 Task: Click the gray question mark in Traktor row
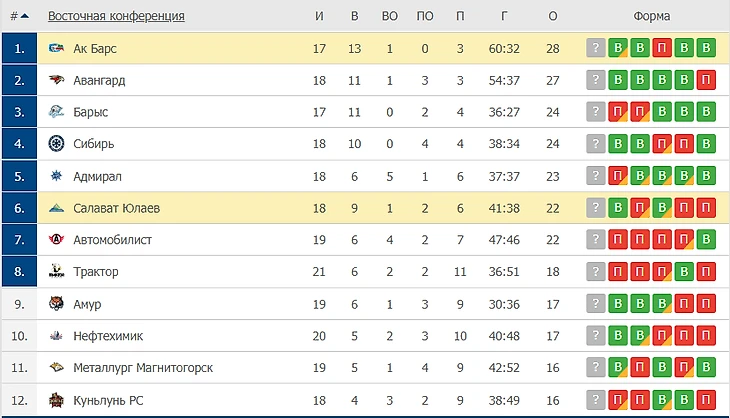(596, 272)
